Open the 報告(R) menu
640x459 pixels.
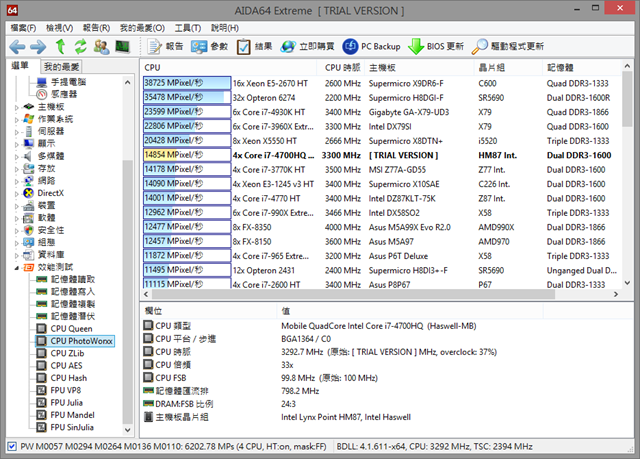[x=96, y=28]
